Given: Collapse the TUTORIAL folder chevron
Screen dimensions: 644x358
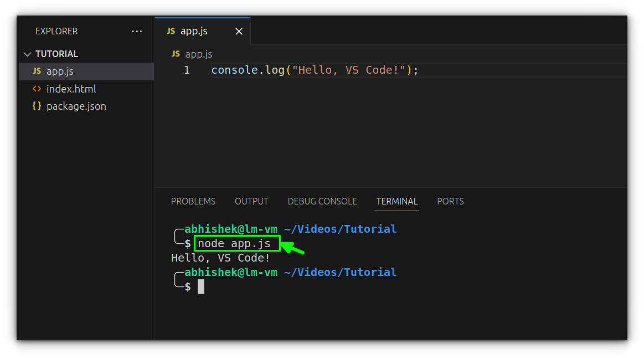Looking at the screenshot, I should (x=27, y=54).
